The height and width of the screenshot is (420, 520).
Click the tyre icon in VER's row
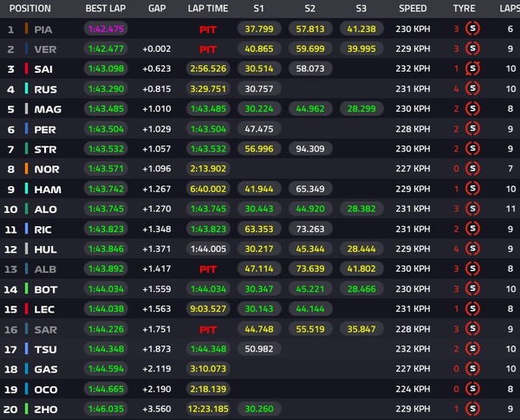click(x=472, y=48)
